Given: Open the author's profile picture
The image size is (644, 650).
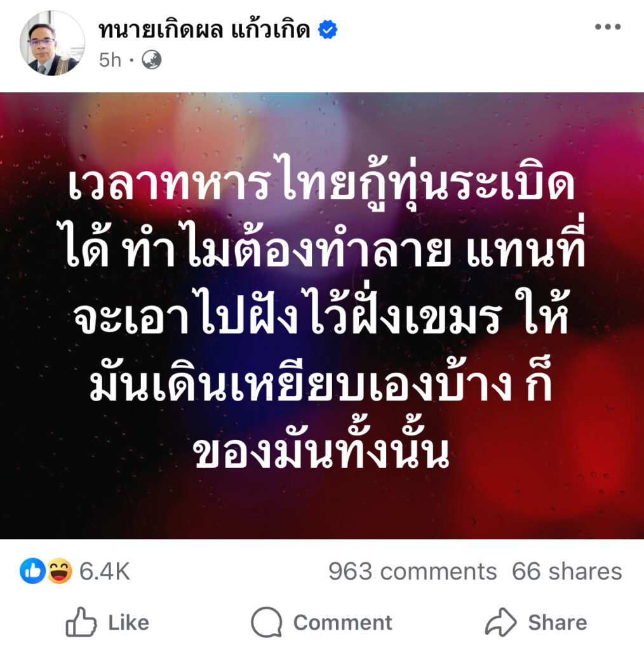Looking at the screenshot, I should click(x=52, y=43).
